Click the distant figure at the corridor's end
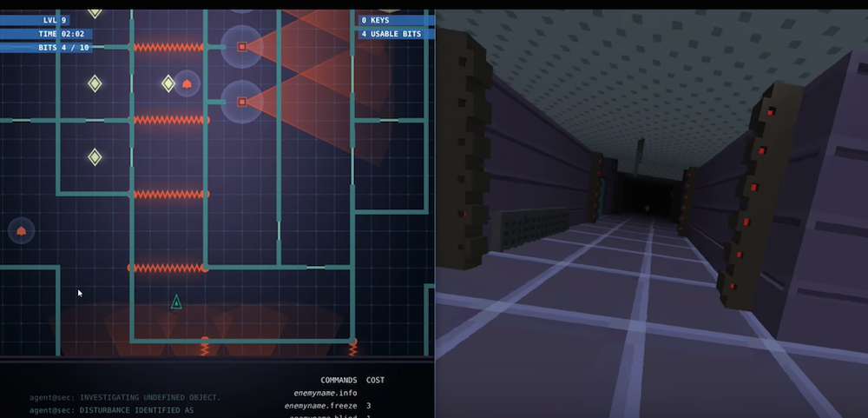The width and height of the screenshot is (868, 418). tap(647, 209)
